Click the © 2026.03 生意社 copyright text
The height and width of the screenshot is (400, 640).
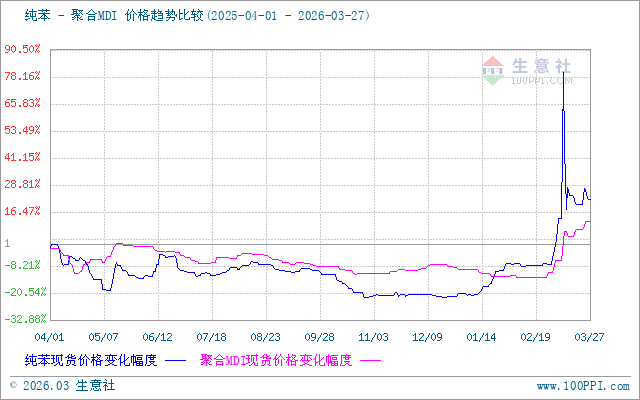pos(62,385)
